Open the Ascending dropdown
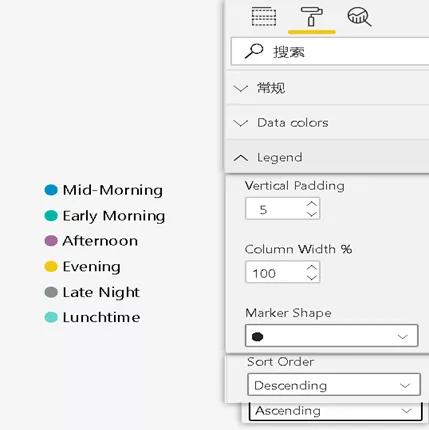This screenshot has height=430, width=429. click(336, 411)
